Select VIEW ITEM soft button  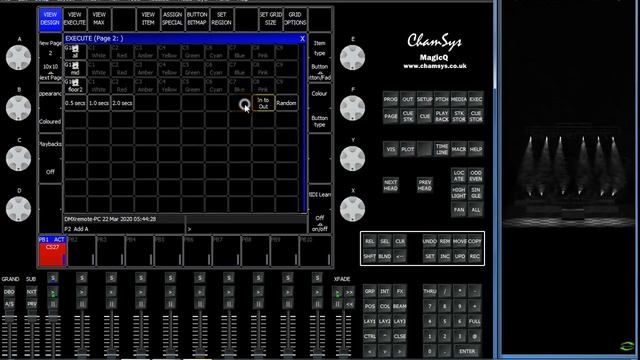click(148, 19)
